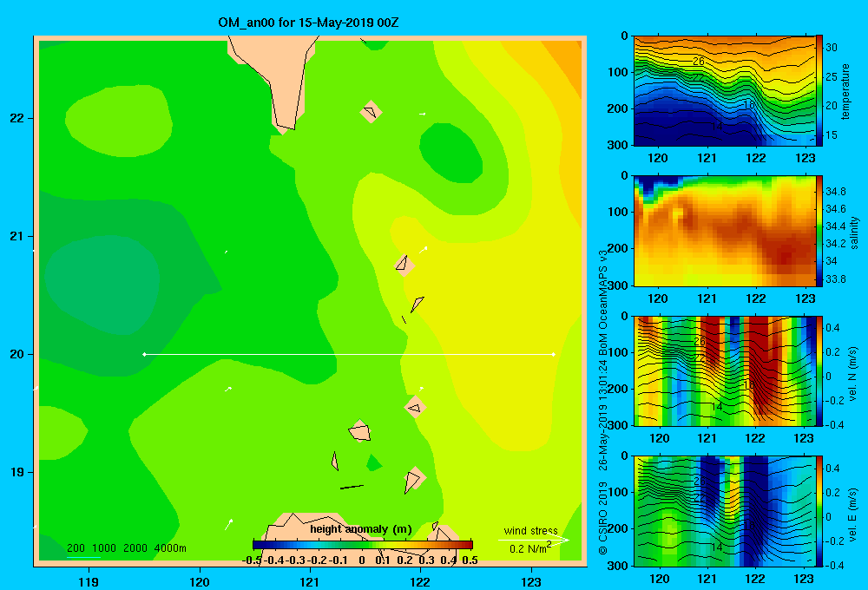Click longitude label 119 on main map axis
Screen dimensions: 868x590
pos(89,581)
